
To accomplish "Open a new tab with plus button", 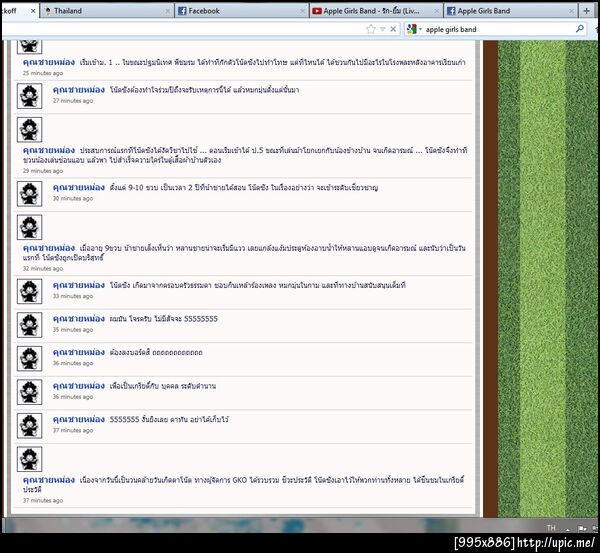I will 586,11.
